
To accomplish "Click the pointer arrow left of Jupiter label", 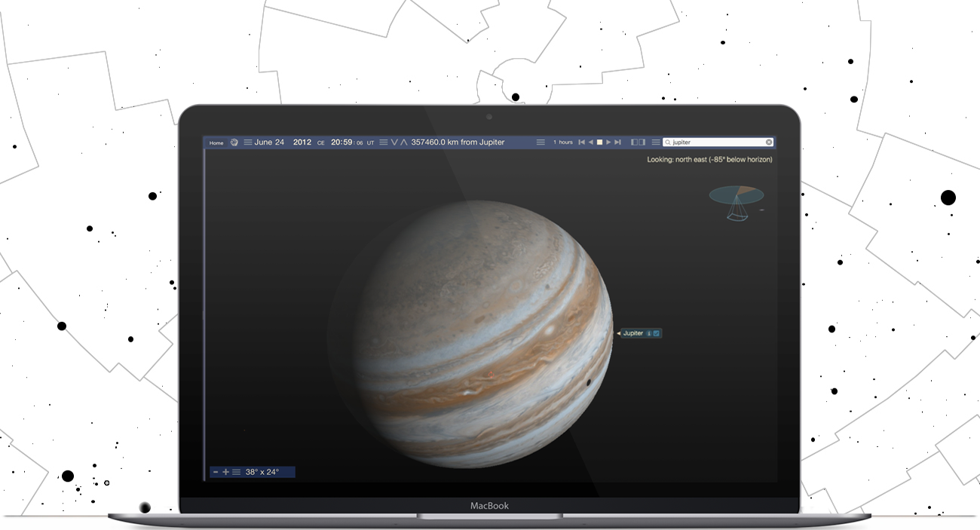I will (619, 333).
